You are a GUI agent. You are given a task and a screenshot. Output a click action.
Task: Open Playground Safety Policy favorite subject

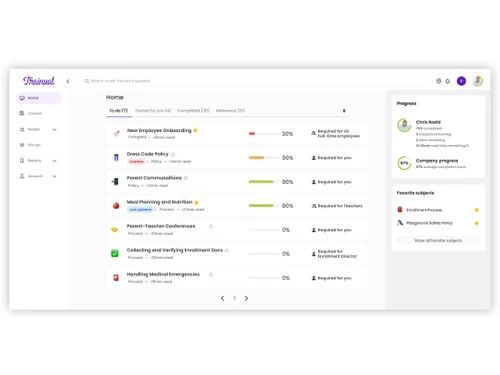coord(429,223)
